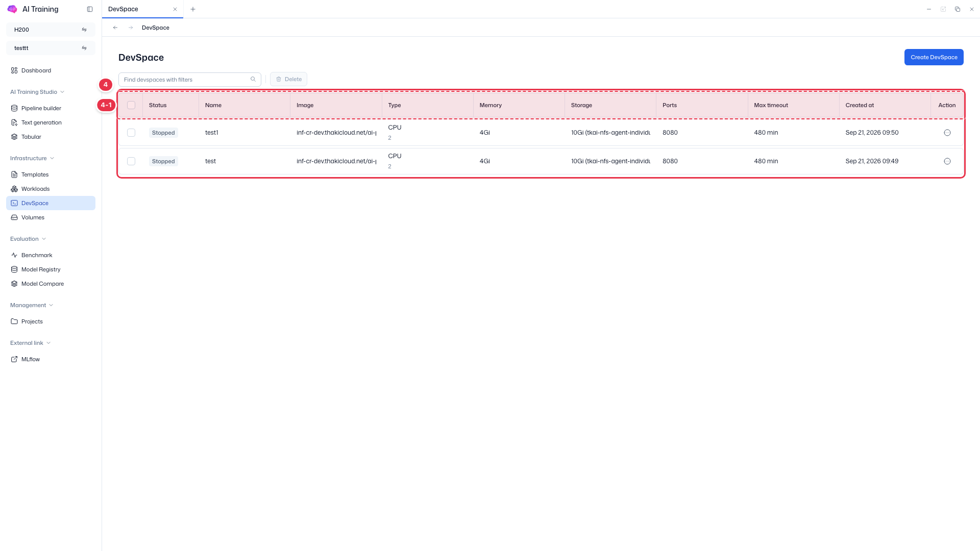Open the Volumes page
The image size is (980, 551).
pyautogui.click(x=51, y=217)
